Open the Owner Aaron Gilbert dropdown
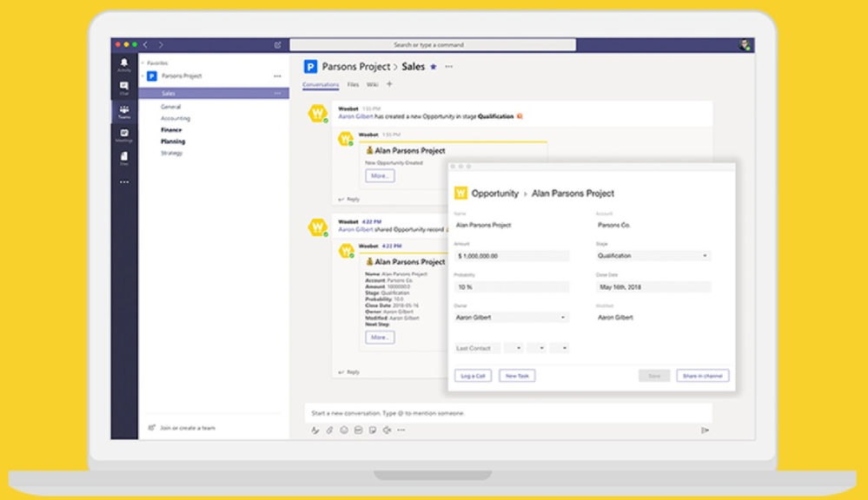The image size is (868, 500). pyautogui.click(x=511, y=318)
